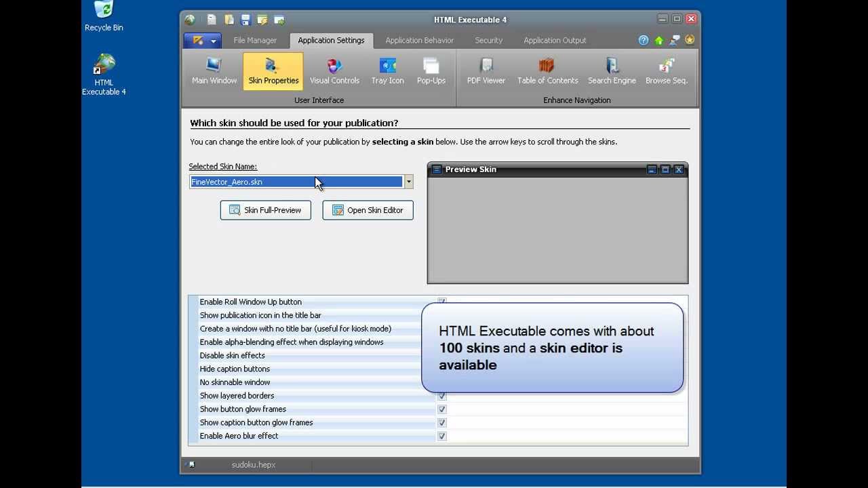Switch to the Application Output tab

tap(555, 41)
